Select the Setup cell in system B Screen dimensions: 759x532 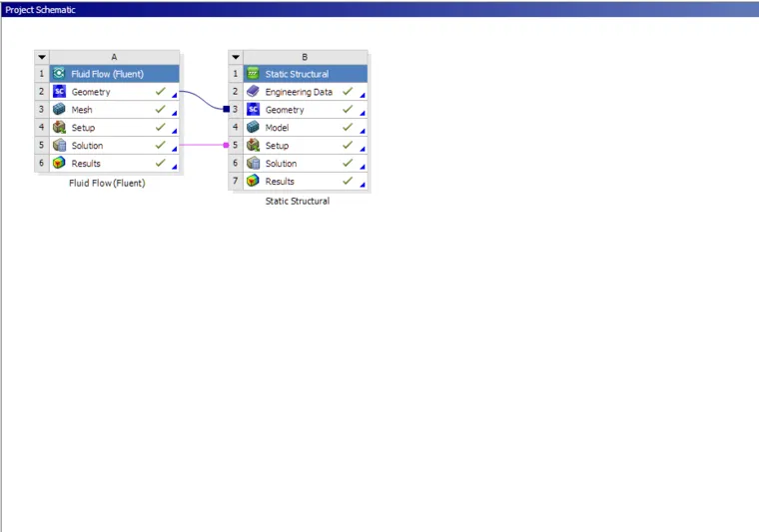[305, 145]
